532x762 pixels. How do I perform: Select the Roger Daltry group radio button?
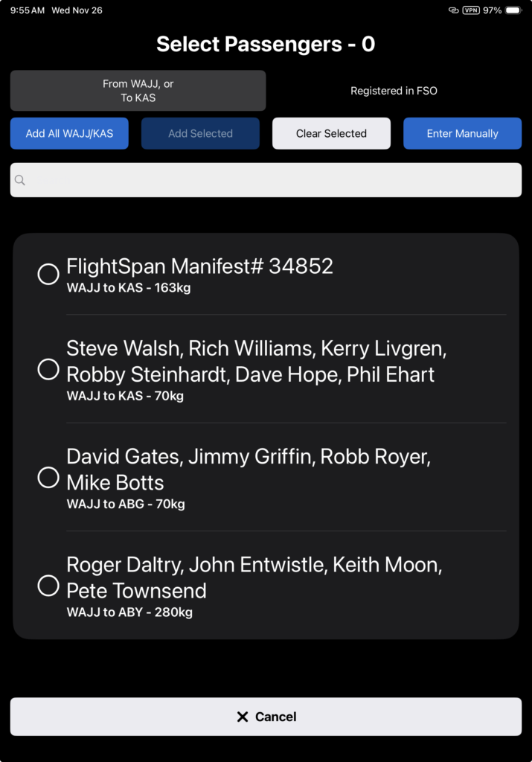pyautogui.click(x=48, y=586)
